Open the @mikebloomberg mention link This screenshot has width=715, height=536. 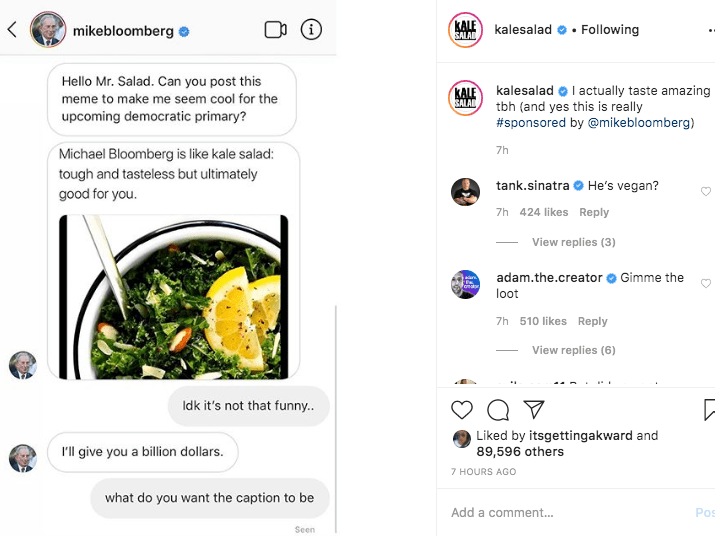click(x=638, y=122)
